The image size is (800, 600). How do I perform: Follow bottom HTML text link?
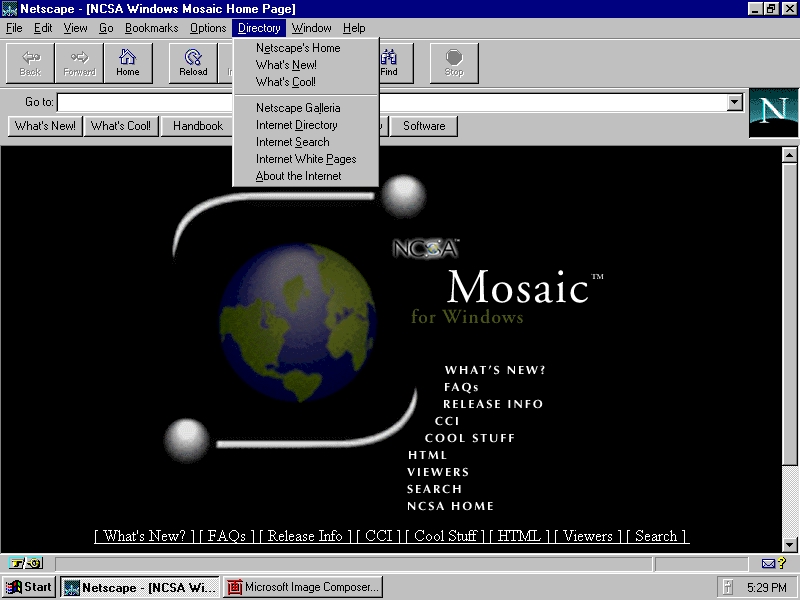(519, 536)
